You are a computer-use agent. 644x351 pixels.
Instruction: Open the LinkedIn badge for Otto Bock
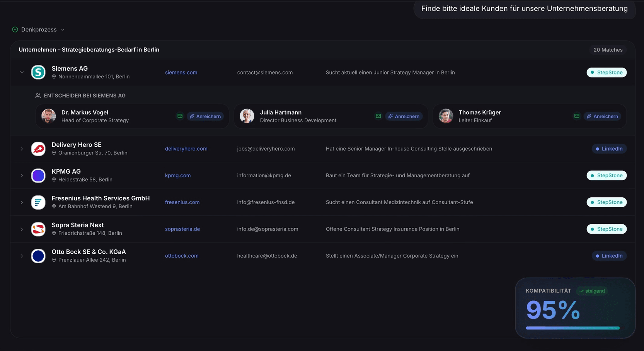point(609,256)
